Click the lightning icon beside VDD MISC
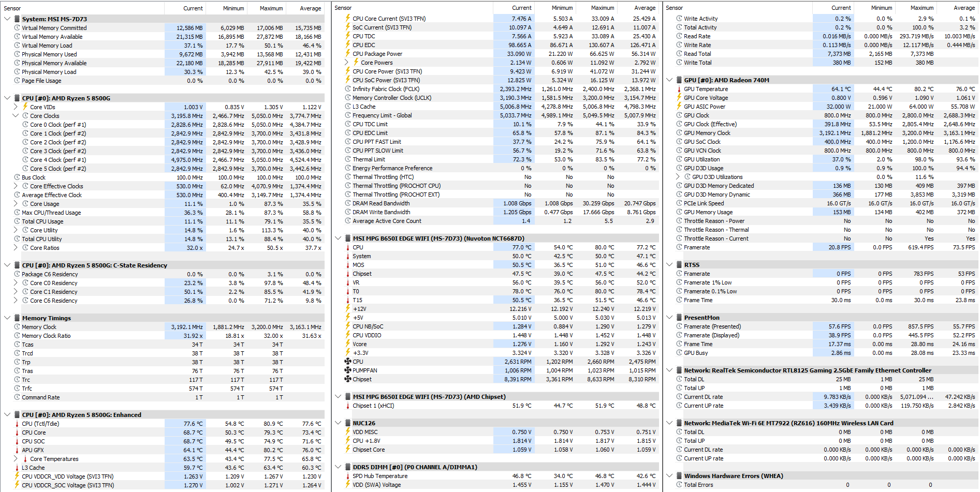This screenshot has width=980, height=492. pos(348,432)
